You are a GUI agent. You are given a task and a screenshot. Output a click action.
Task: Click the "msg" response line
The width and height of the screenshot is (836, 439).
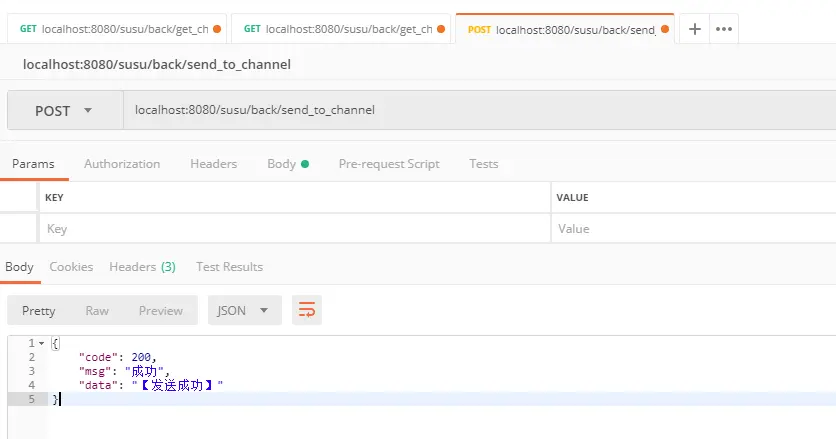pos(124,371)
